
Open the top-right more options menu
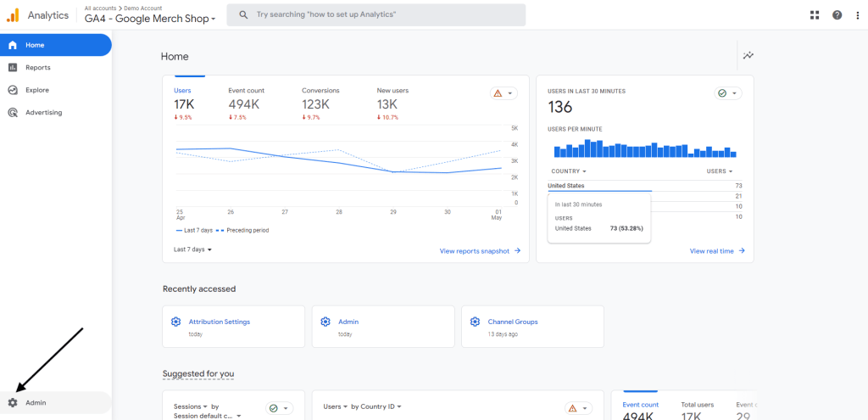(858, 14)
